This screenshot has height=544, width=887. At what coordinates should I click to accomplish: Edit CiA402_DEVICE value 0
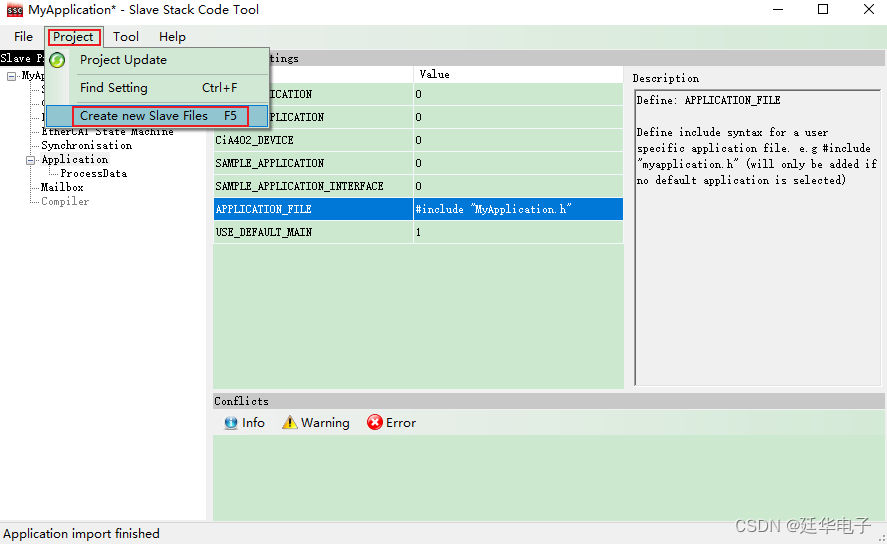coord(518,140)
